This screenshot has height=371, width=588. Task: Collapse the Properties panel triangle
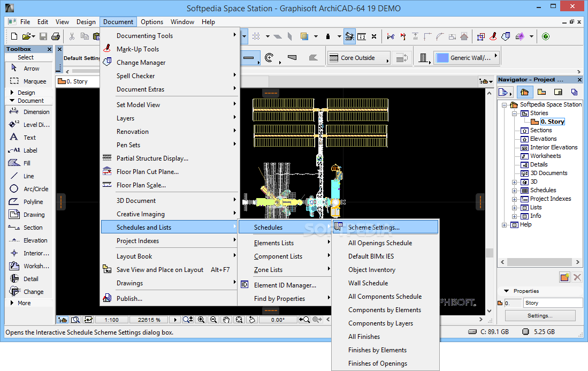(x=506, y=291)
